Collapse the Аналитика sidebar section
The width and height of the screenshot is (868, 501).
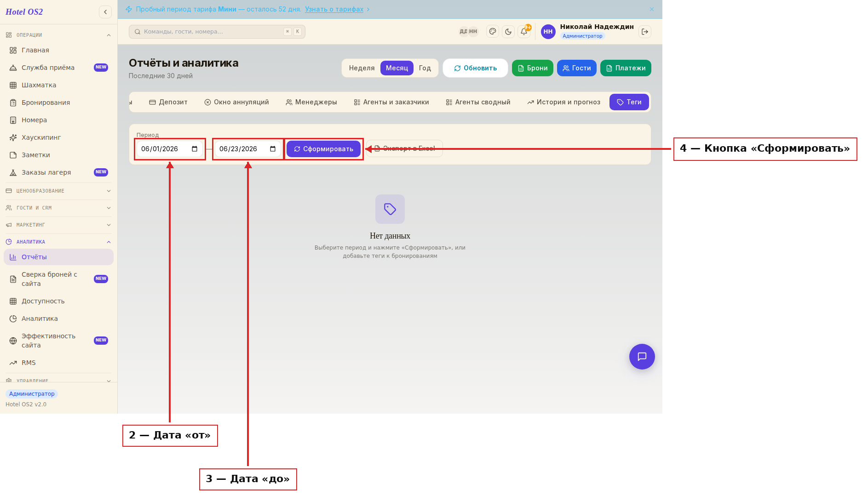point(58,242)
